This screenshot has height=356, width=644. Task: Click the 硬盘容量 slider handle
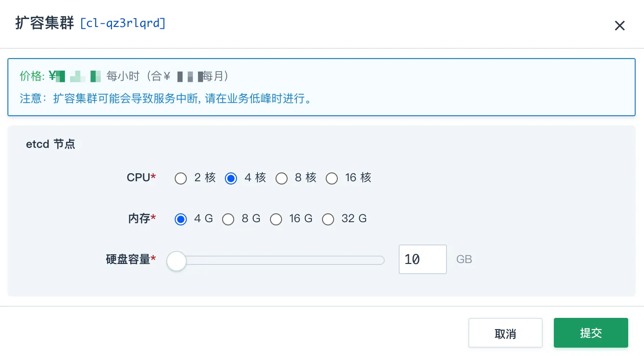tap(177, 261)
